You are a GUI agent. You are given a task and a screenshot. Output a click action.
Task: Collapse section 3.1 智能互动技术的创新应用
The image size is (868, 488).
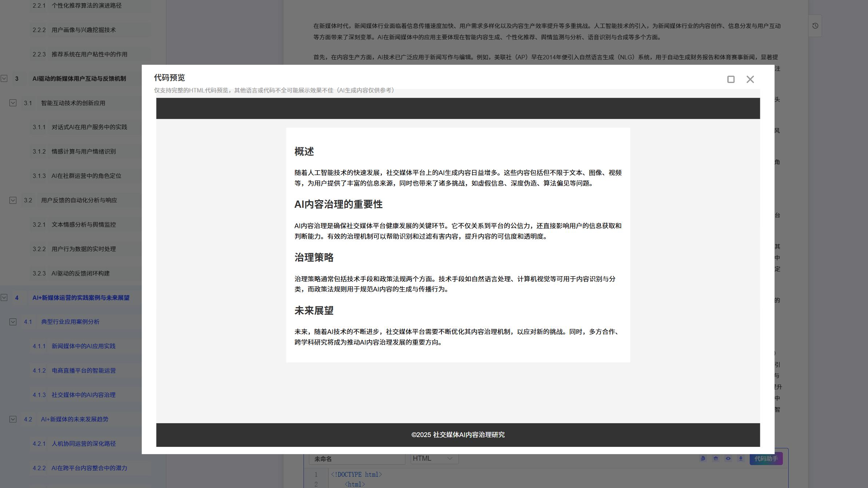[x=13, y=103]
